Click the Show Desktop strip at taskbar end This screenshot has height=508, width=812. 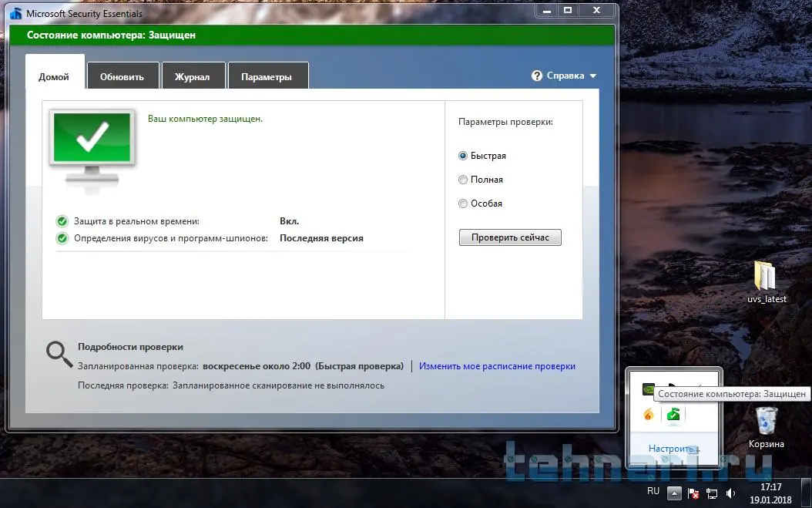(x=807, y=493)
